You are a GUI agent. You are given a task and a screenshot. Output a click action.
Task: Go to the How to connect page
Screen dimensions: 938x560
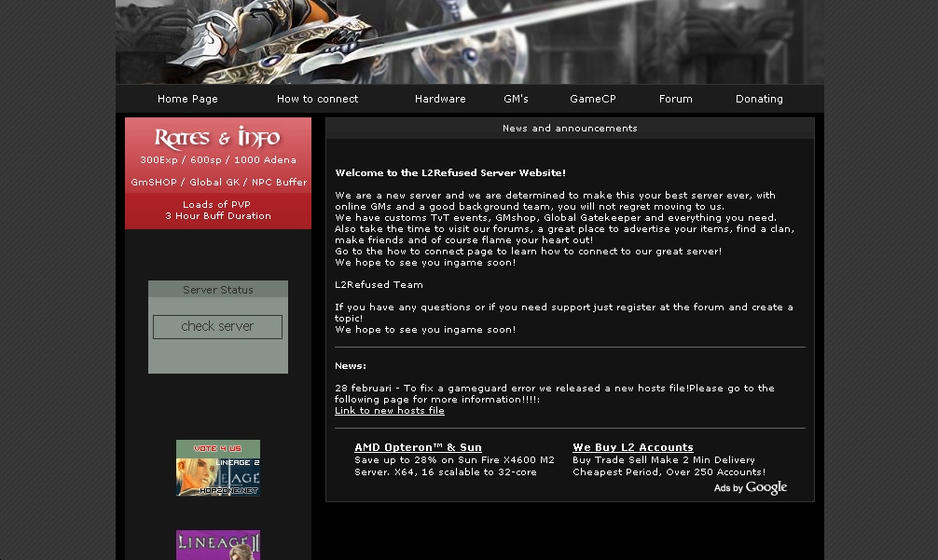[x=317, y=99]
